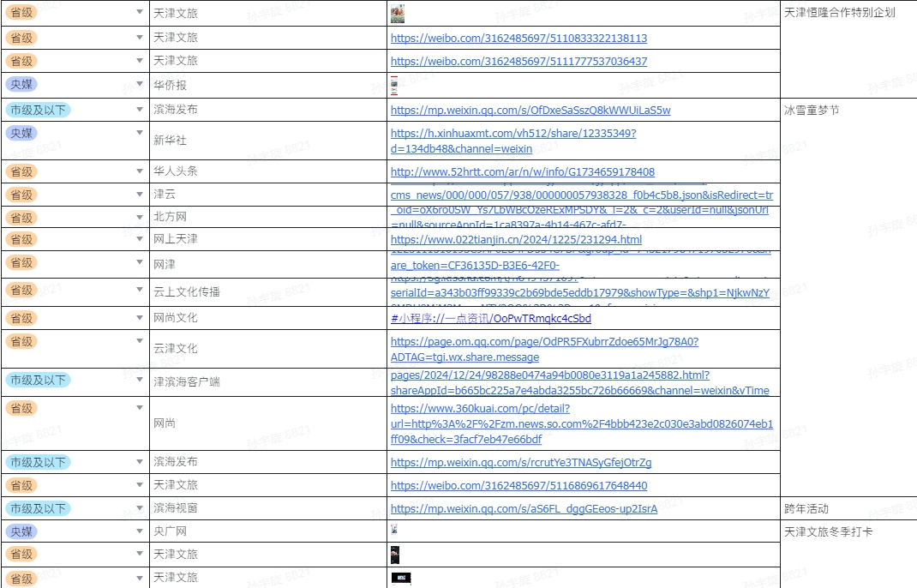Open the pages/2024/12/24 link for 津滨海客户端
The width and height of the screenshot is (917, 588).
tap(580, 382)
